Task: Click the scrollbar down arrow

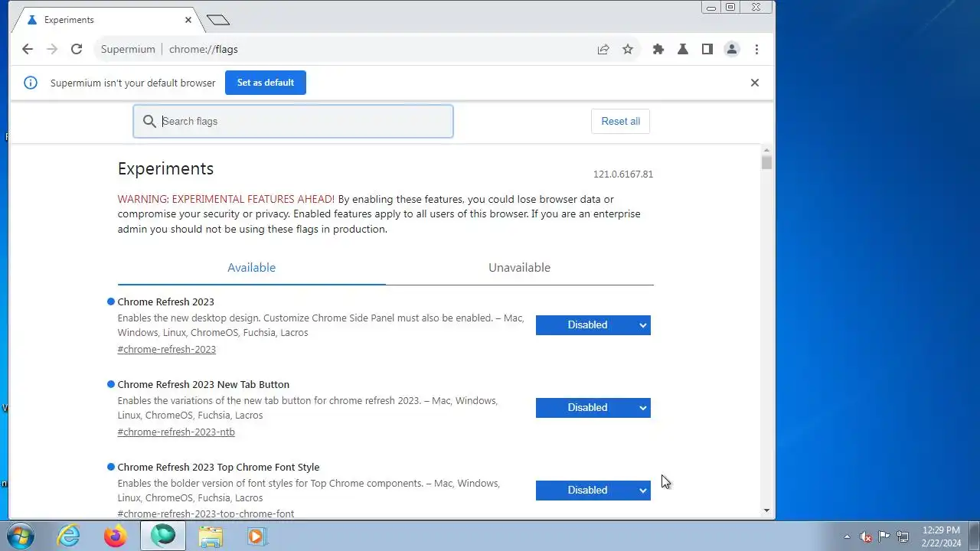Action: click(766, 510)
